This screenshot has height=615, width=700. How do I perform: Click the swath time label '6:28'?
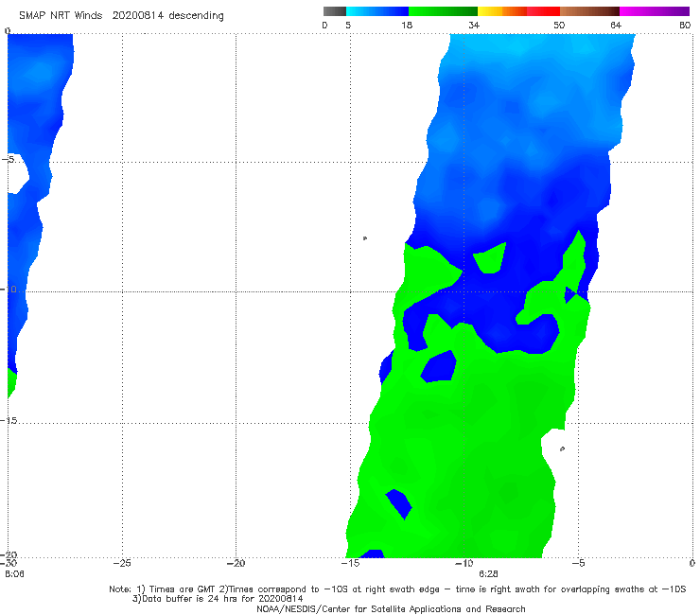[488, 573]
